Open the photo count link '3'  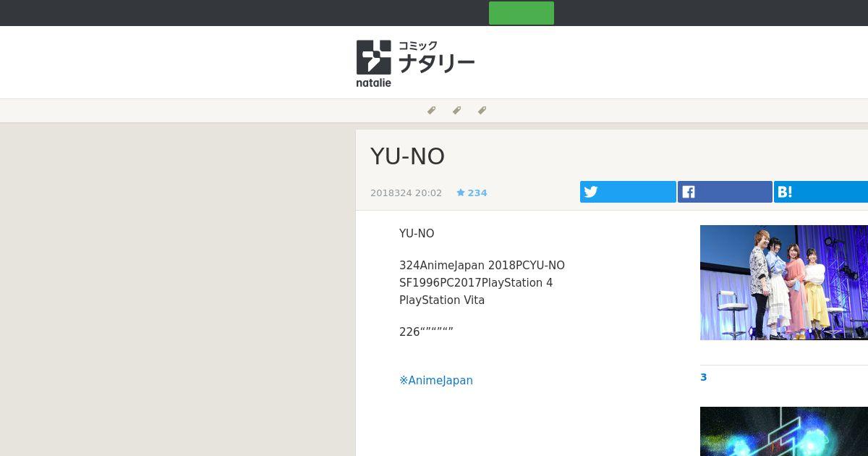click(x=704, y=377)
